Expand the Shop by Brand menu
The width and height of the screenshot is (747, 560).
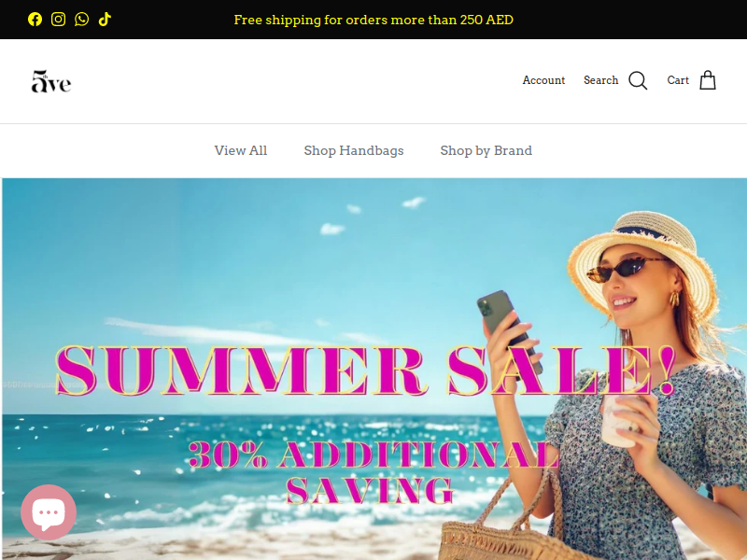(x=486, y=150)
